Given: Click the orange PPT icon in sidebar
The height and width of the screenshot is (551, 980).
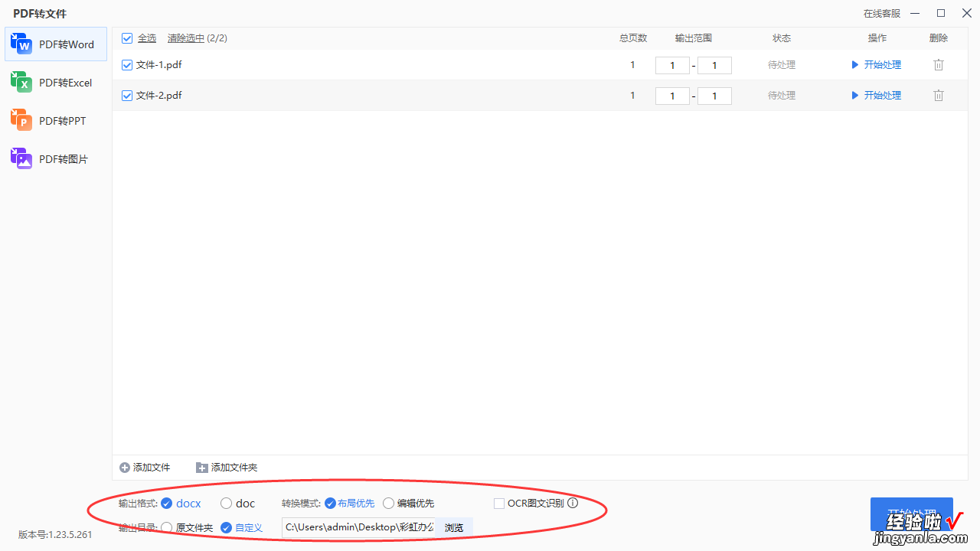Looking at the screenshot, I should 21,120.
